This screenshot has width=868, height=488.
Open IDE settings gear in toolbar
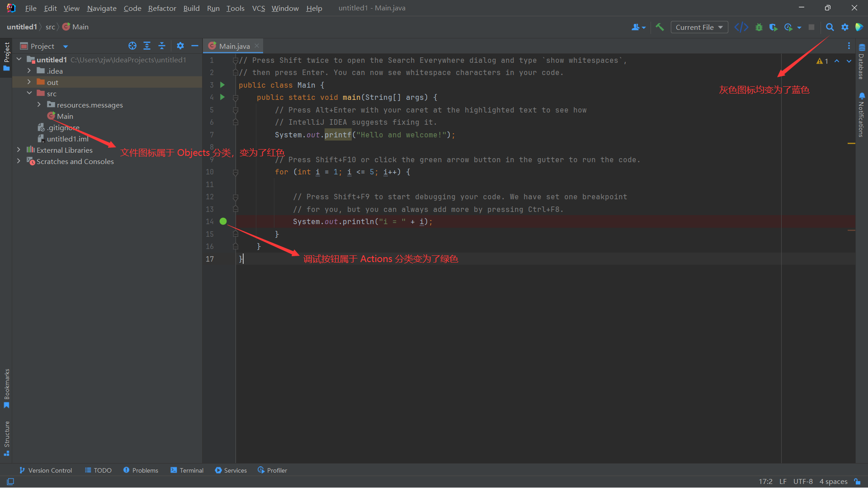(844, 27)
